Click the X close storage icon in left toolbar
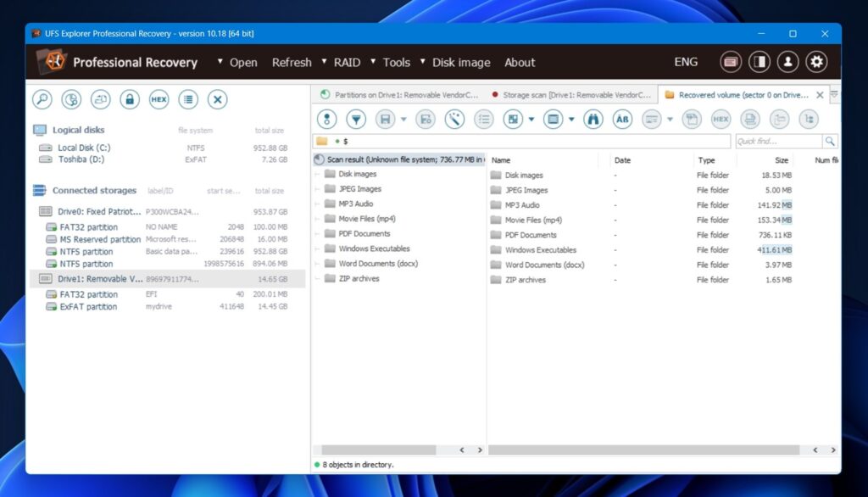The width and height of the screenshot is (868, 497). 218,100
